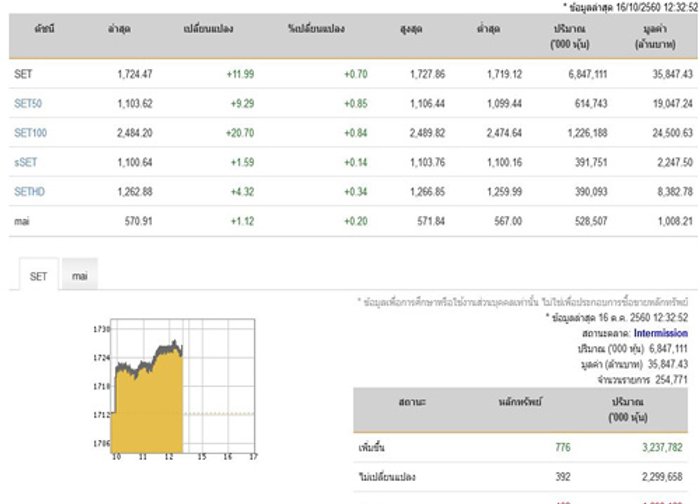Screen dimensions: 700x504
Task: Click the Intermission market status text
Action: pos(661,333)
